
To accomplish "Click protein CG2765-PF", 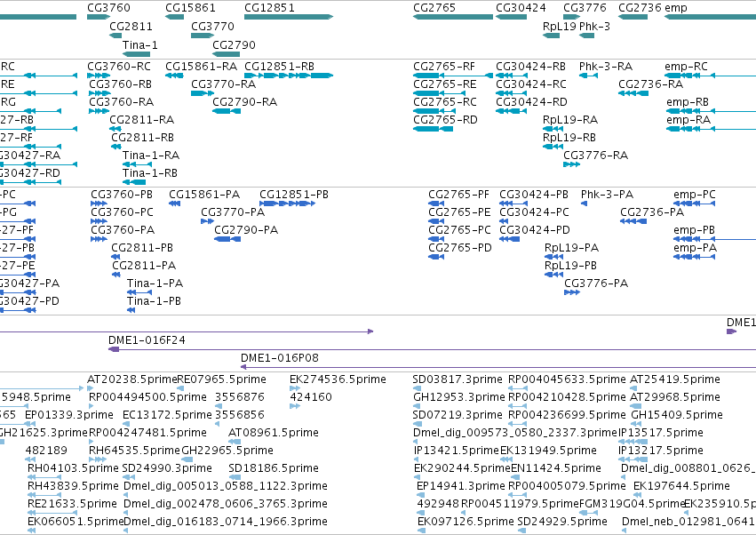I will [x=458, y=195].
